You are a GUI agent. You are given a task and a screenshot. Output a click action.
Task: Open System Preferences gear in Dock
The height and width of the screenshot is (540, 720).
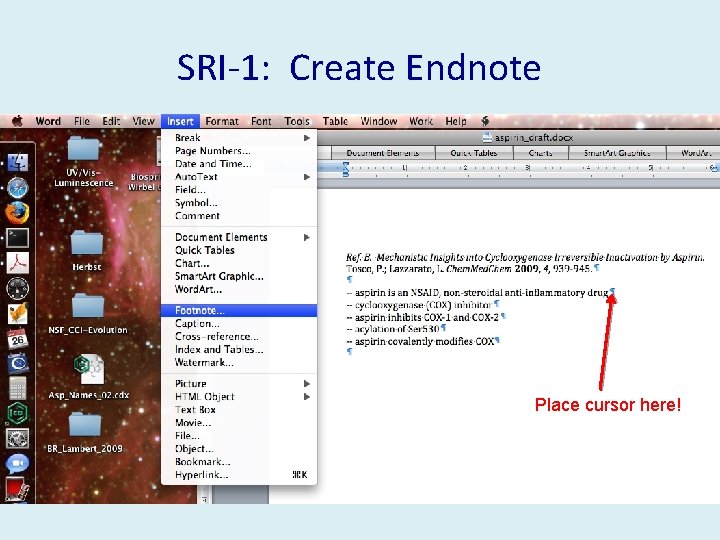(x=18, y=439)
